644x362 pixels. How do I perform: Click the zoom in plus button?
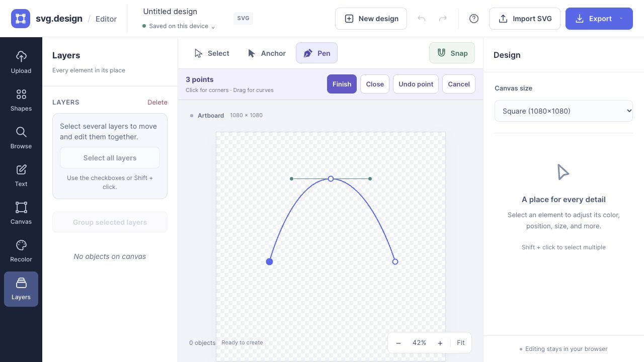(440, 343)
